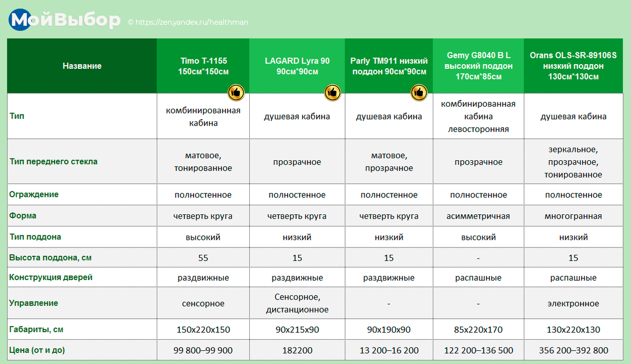Select the Timo cell 'комбинированная кабина'

[x=203, y=117]
